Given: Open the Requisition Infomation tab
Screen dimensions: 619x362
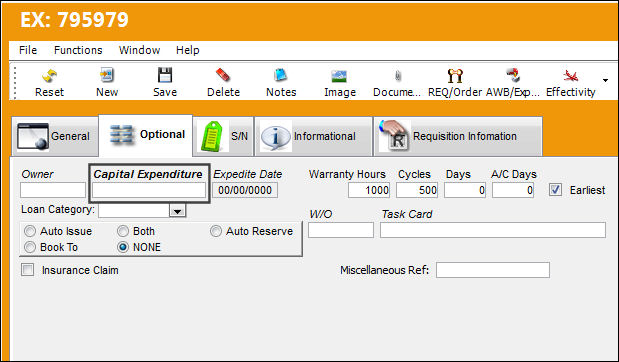Looking at the screenshot, I should click(458, 137).
